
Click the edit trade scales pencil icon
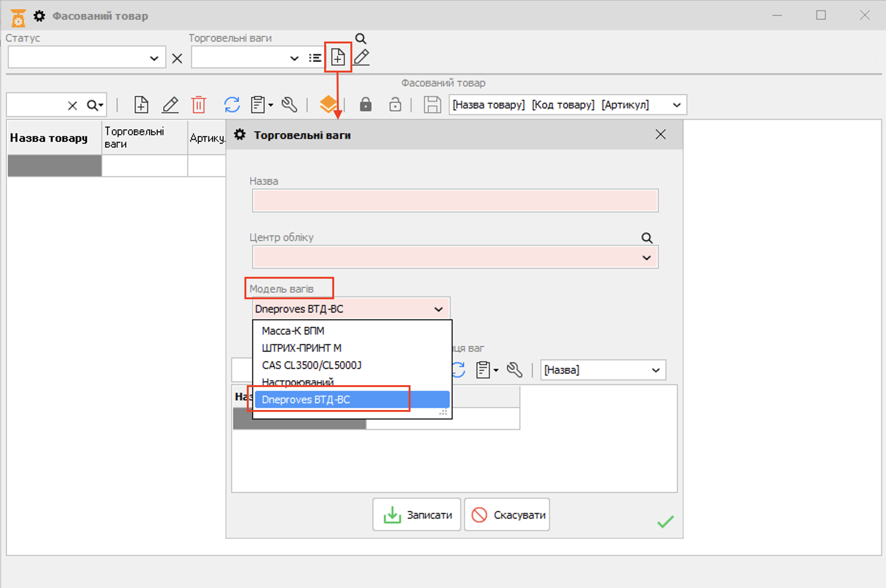click(361, 57)
